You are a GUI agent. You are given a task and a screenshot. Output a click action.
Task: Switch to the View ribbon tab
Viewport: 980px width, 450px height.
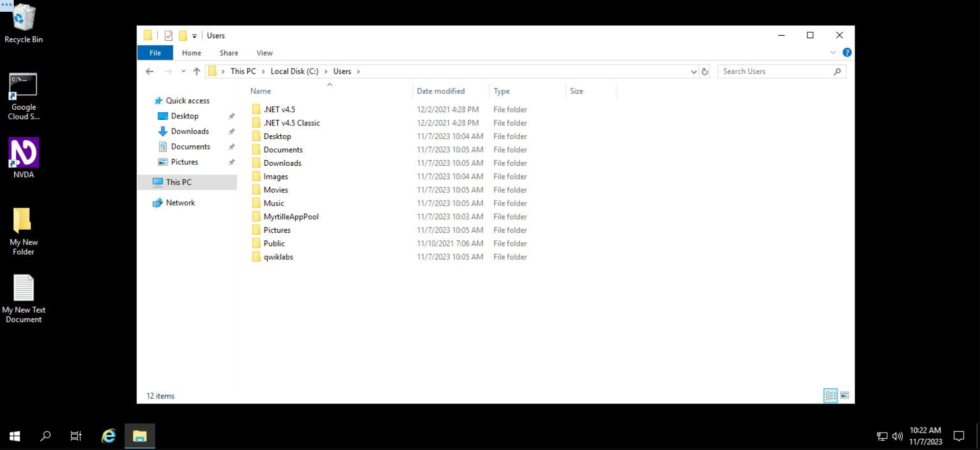[265, 53]
